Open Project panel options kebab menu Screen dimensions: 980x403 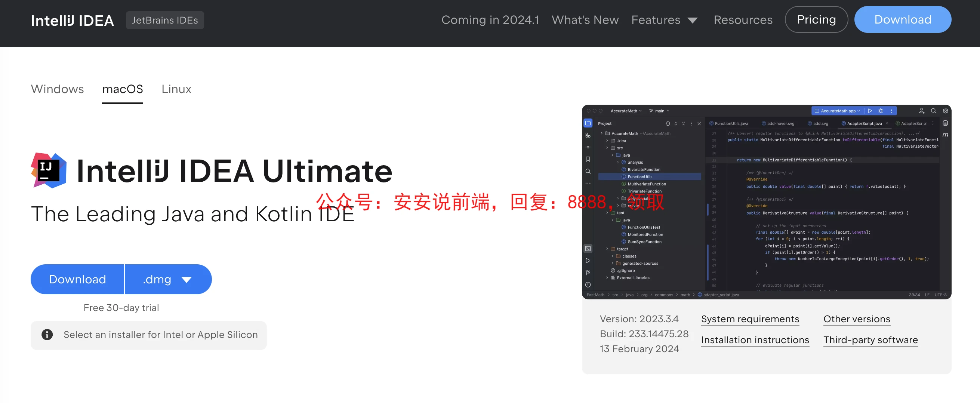click(x=691, y=123)
